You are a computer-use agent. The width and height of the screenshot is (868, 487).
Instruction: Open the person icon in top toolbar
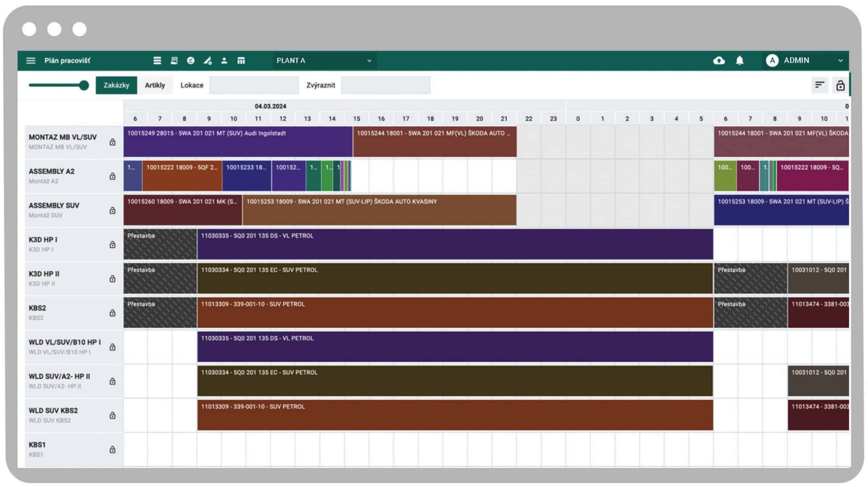[224, 61]
